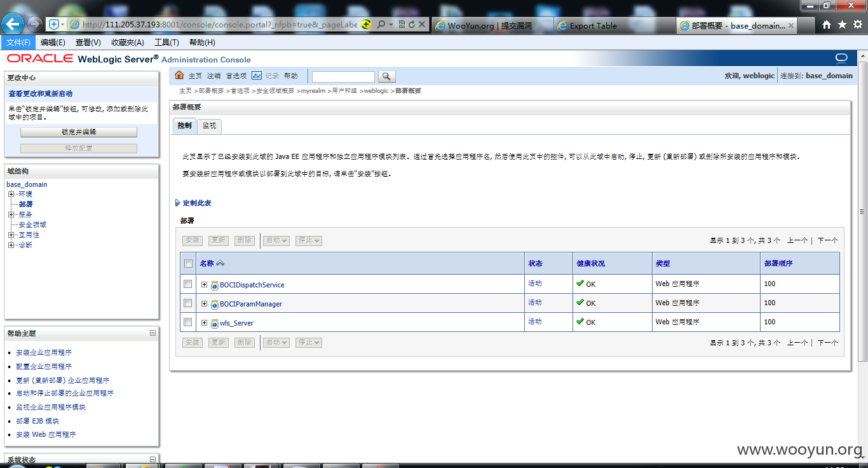The width and height of the screenshot is (868, 468).
Task: Click the record (记录) image icon
Action: [x=257, y=76]
